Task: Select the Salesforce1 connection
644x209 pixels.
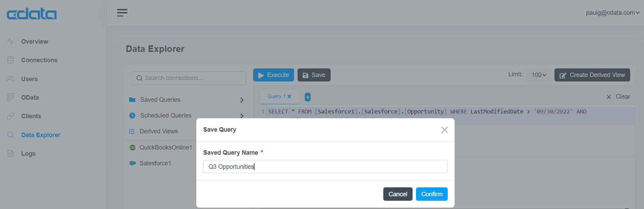Action: pyautogui.click(x=155, y=163)
